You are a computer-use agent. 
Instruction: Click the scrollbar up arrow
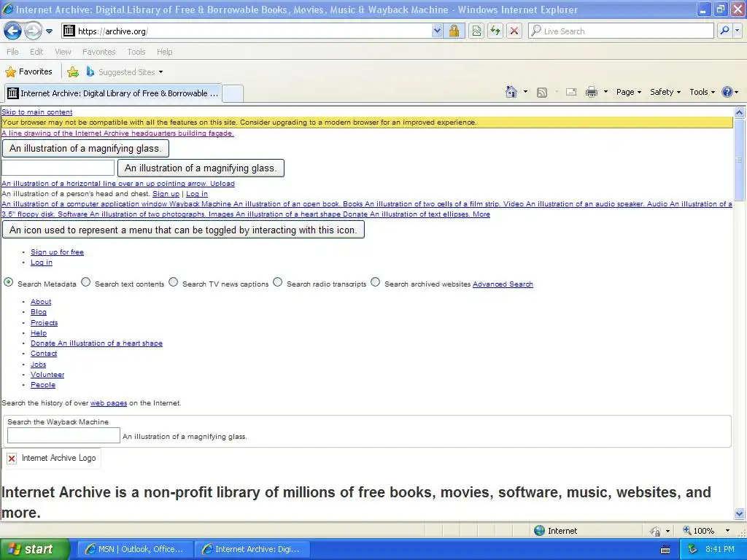coord(740,112)
